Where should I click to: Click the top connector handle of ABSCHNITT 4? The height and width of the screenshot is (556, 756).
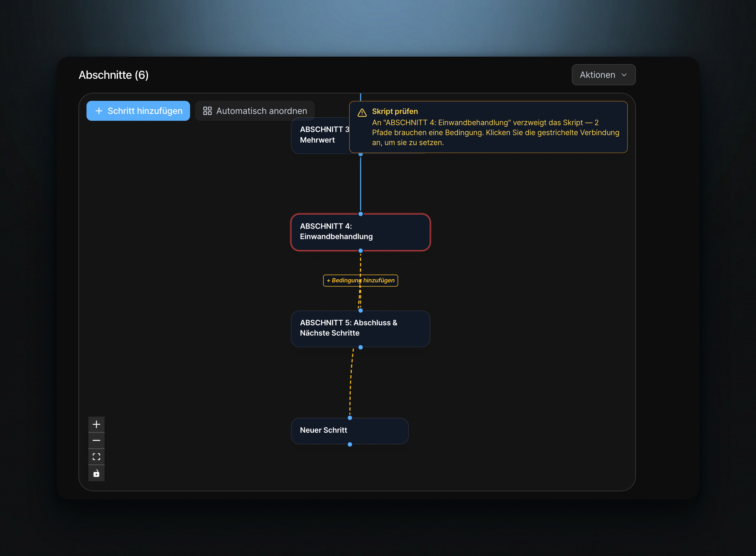(361, 214)
